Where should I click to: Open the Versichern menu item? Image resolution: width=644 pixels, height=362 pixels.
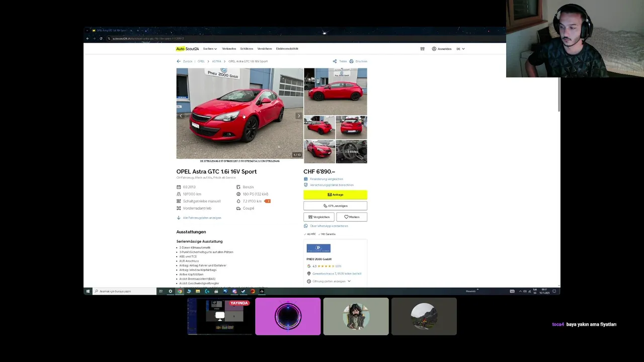(265, 49)
